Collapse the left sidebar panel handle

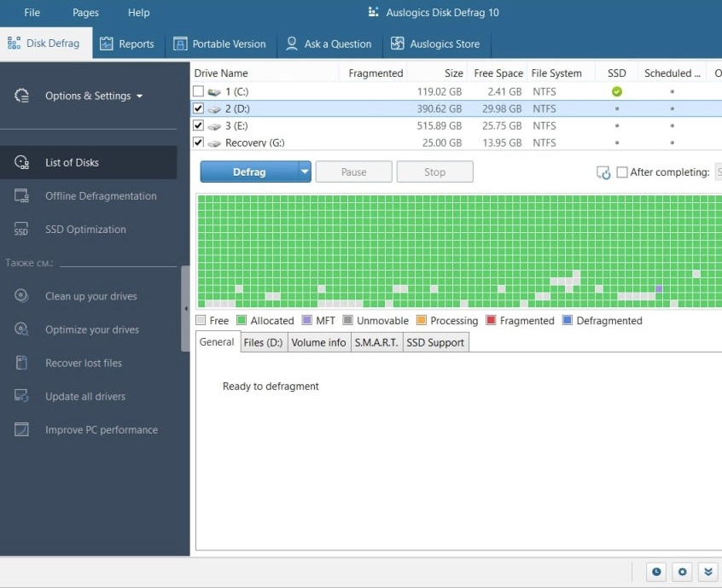coord(185,308)
